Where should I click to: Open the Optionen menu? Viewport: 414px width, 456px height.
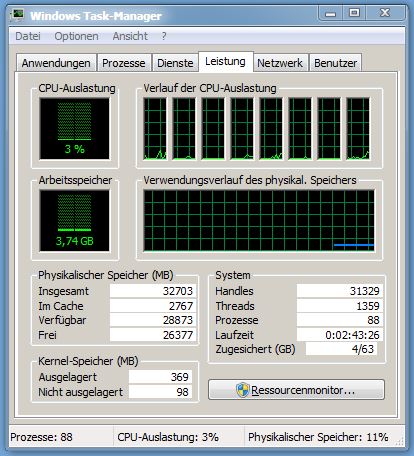[76, 36]
